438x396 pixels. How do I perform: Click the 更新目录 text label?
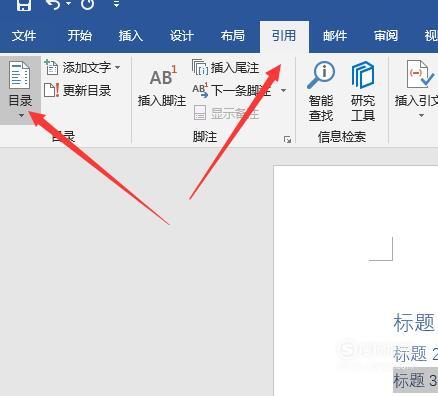(x=87, y=90)
